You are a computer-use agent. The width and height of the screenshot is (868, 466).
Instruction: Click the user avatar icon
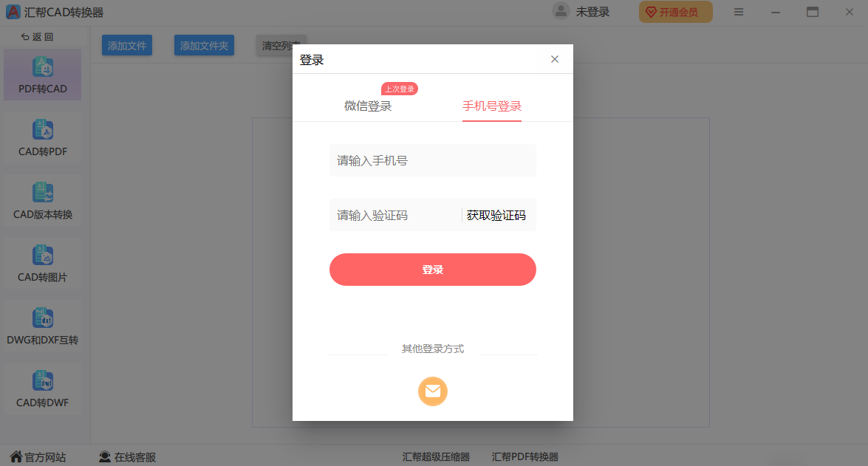pyautogui.click(x=561, y=12)
